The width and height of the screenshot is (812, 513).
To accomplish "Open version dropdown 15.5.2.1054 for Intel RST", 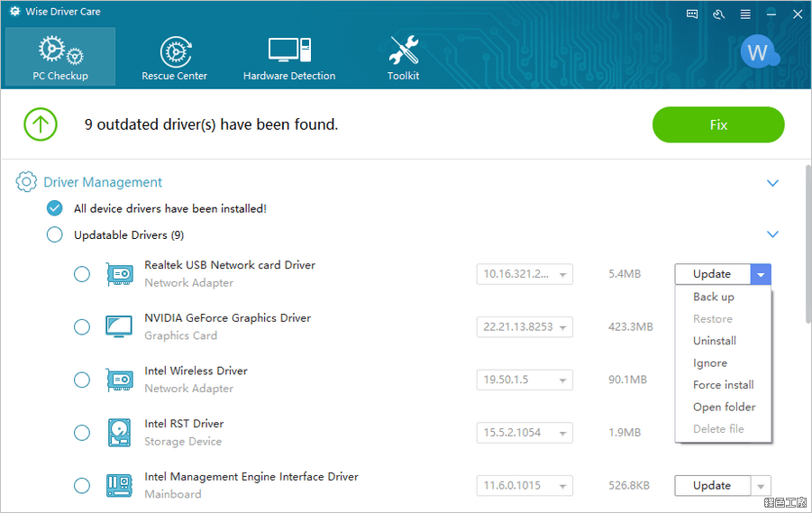I will coord(525,433).
